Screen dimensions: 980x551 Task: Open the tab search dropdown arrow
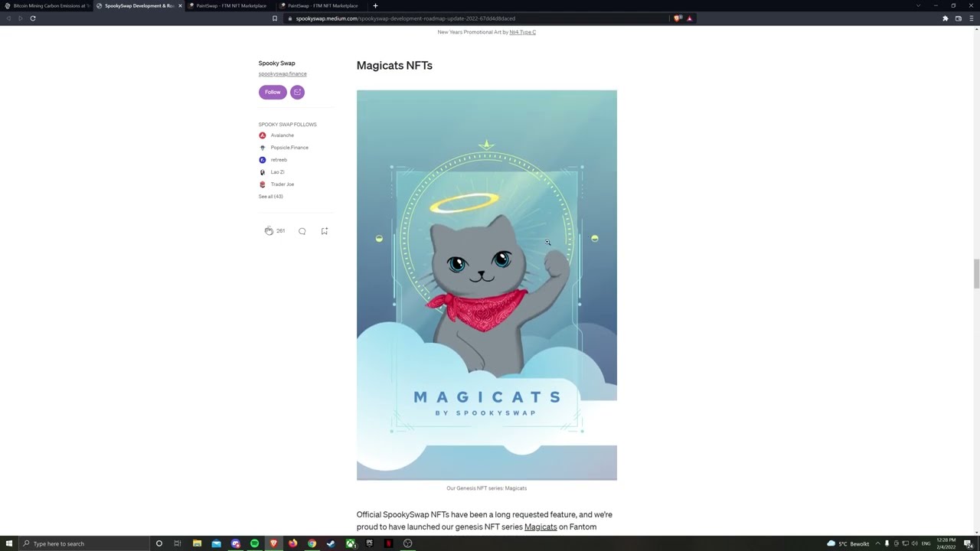(918, 5)
